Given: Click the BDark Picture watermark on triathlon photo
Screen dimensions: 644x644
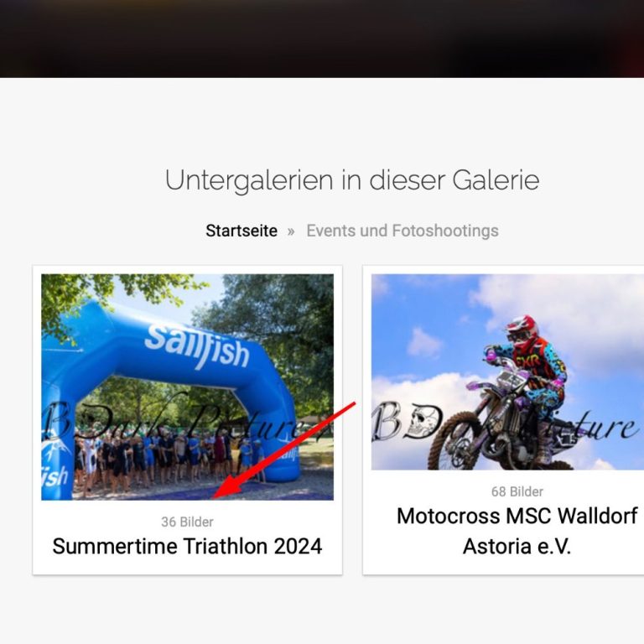Looking at the screenshot, I should click(x=181, y=420).
